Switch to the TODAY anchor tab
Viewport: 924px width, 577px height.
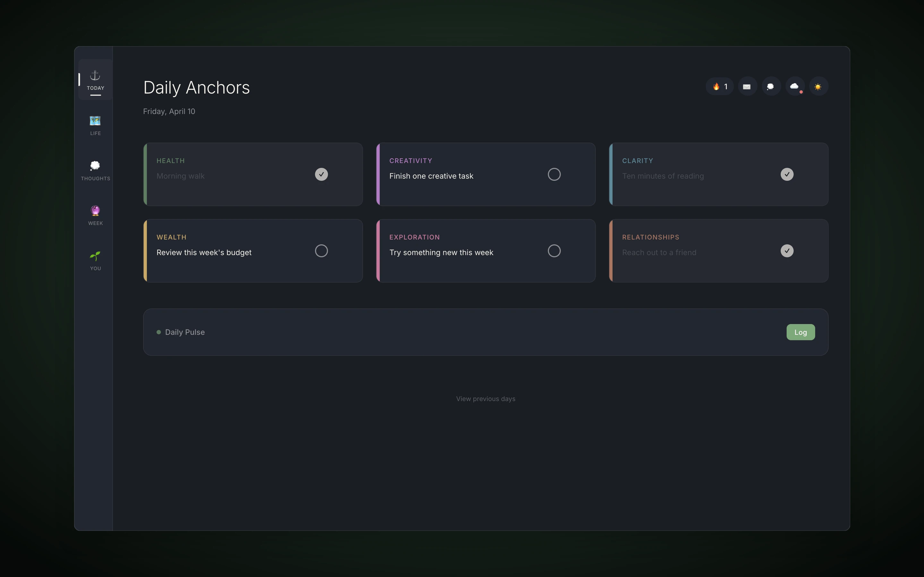95,79
